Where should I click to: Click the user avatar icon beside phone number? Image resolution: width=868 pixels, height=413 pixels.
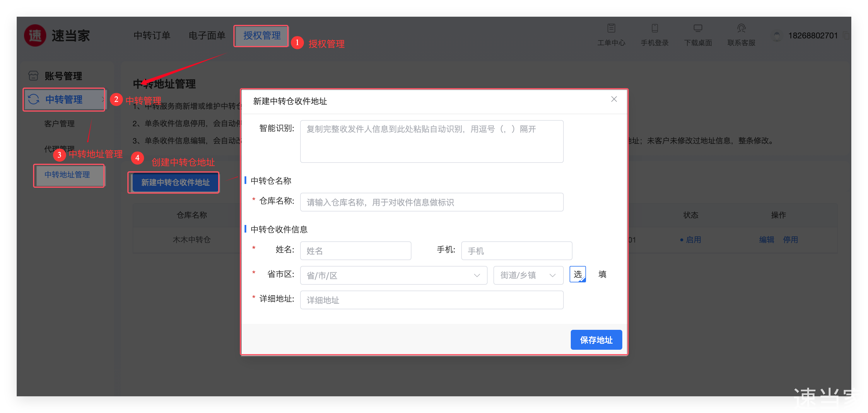click(x=777, y=36)
